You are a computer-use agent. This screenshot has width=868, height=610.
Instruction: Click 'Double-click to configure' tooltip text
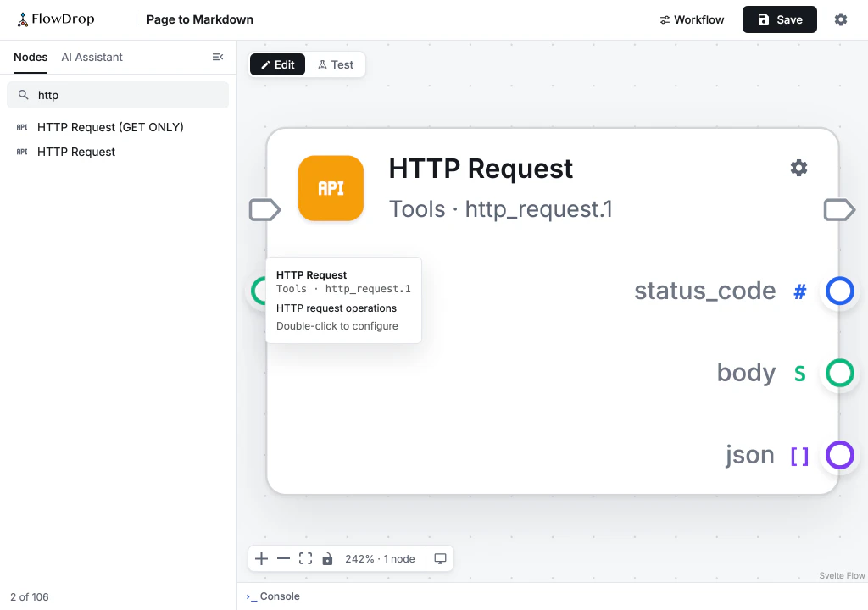[337, 326]
